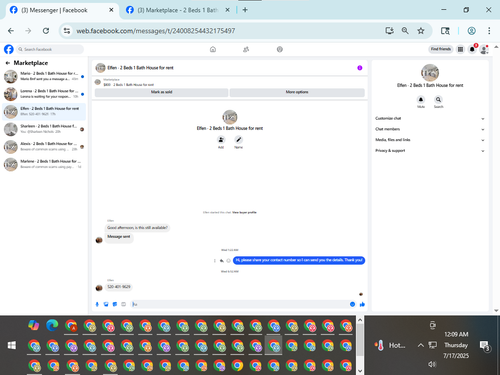Click the Mark as sold button
This screenshot has width=500, height=375.
click(161, 92)
